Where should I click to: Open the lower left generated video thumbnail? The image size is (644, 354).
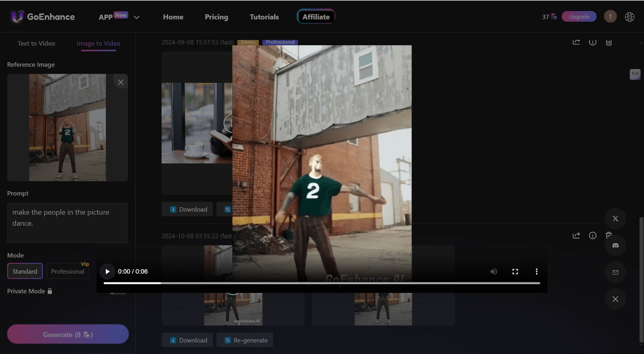[x=233, y=309]
